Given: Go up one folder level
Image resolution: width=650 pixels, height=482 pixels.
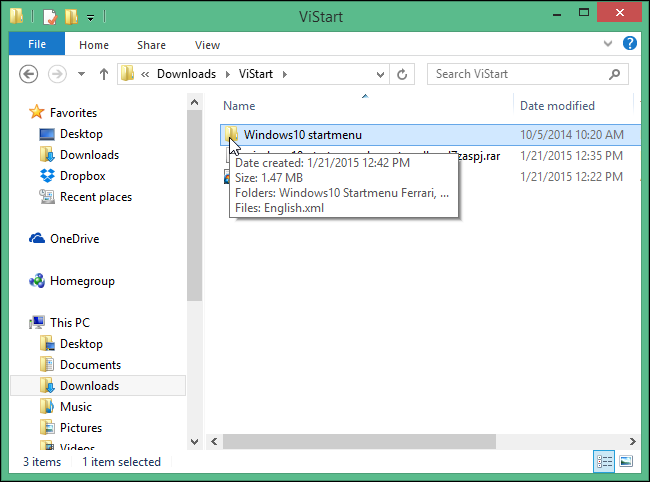Looking at the screenshot, I should click(x=104, y=74).
